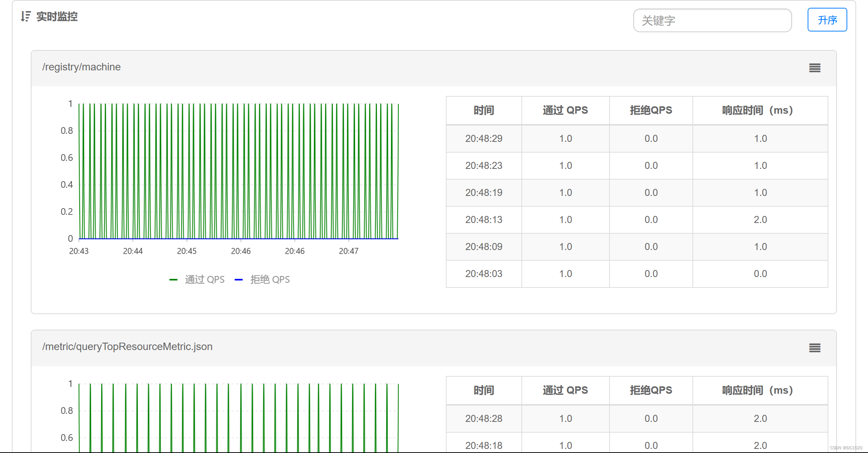Click the sort icon beside 实时监控
The width and height of the screenshot is (868, 453).
click(x=25, y=16)
